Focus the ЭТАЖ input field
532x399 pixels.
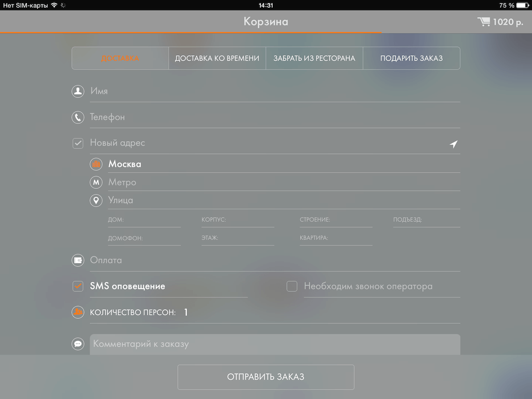click(238, 238)
